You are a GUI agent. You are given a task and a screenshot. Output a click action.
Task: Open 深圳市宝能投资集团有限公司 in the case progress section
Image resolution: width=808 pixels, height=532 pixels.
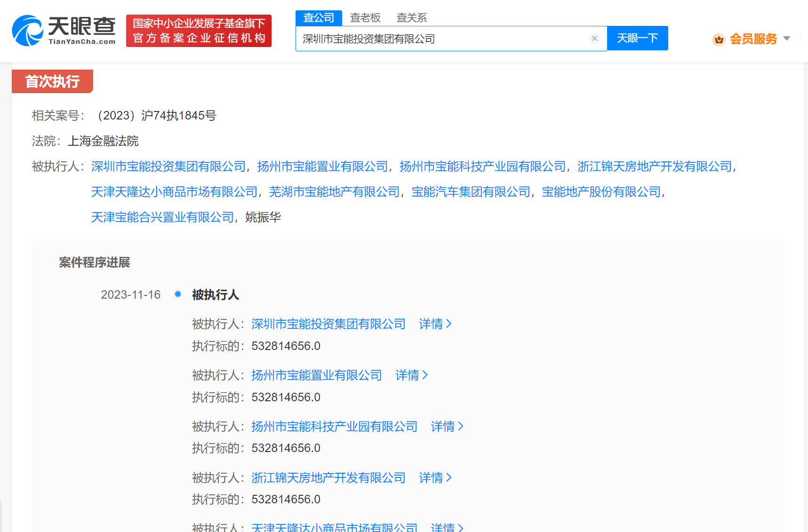[328, 324]
